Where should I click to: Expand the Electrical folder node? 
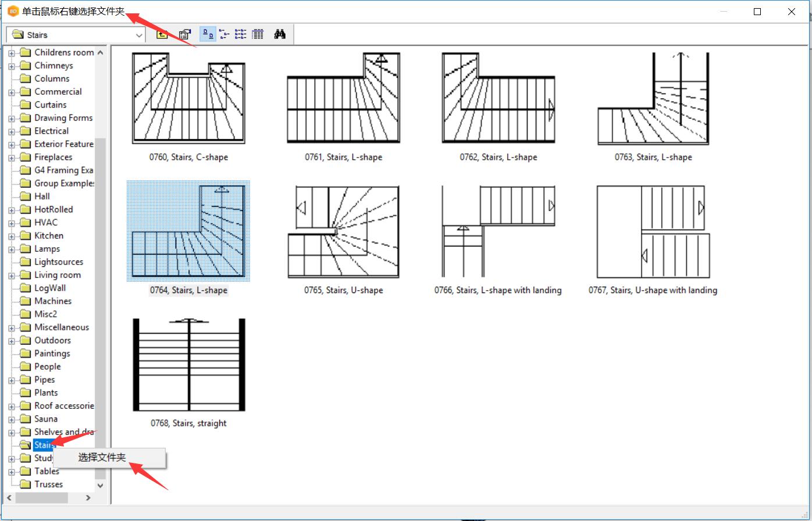[11, 131]
